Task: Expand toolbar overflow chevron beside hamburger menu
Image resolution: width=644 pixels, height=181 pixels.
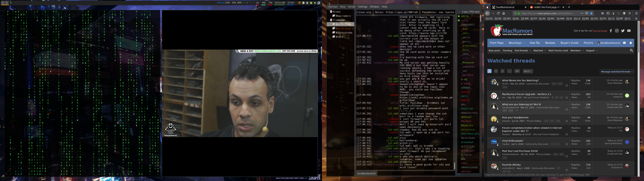Action: pyautogui.click(x=630, y=13)
